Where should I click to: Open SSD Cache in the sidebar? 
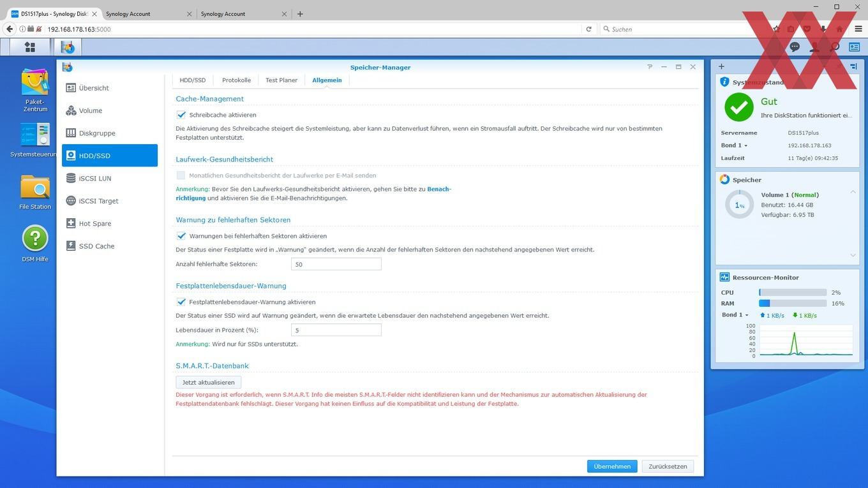click(110, 246)
